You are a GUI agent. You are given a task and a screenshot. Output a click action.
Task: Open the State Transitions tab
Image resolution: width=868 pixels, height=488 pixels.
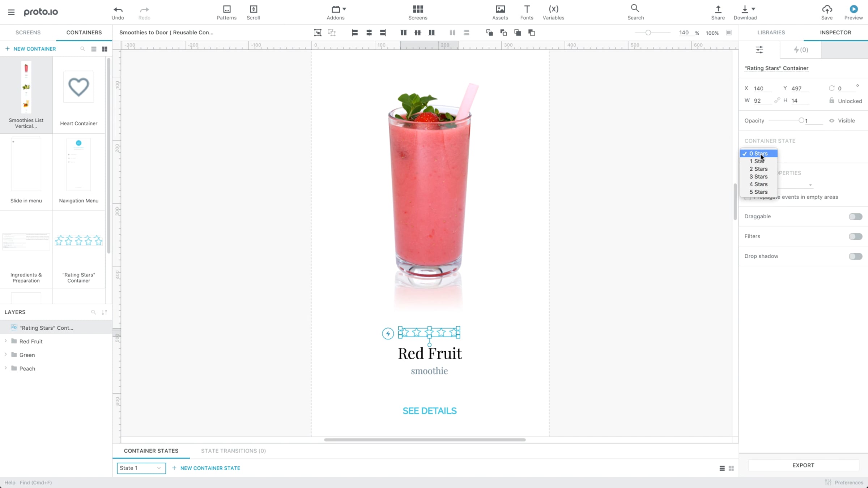pyautogui.click(x=233, y=451)
